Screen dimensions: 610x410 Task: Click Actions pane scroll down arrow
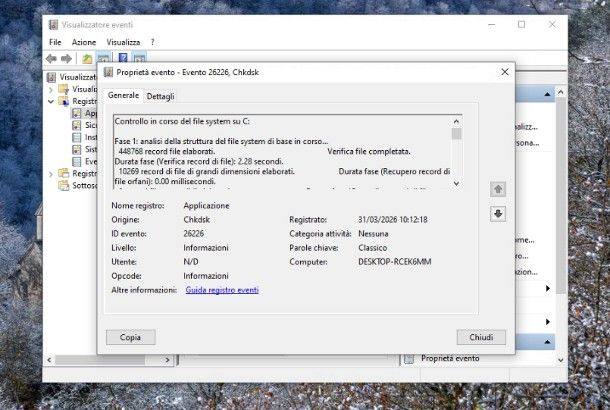pyautogui.click(x=561, y=360)
